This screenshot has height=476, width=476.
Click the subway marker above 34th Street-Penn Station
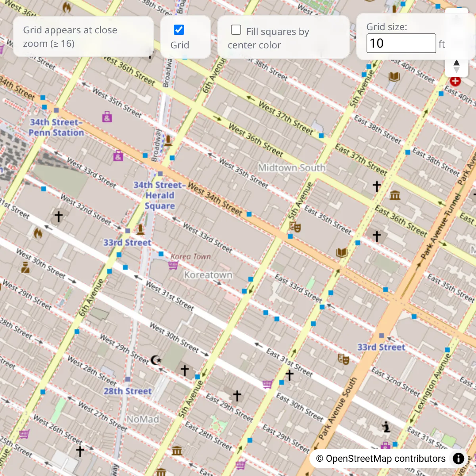click(56, 110)
